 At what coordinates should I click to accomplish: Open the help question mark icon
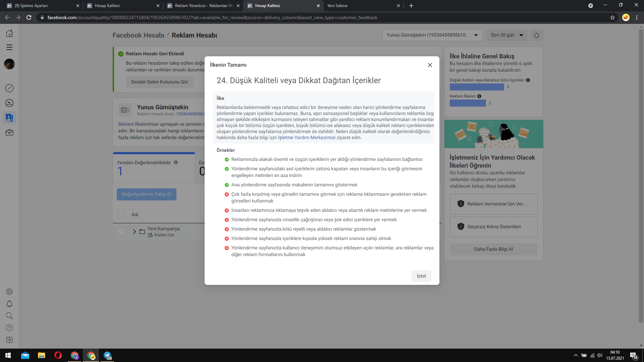click(9, 328)
